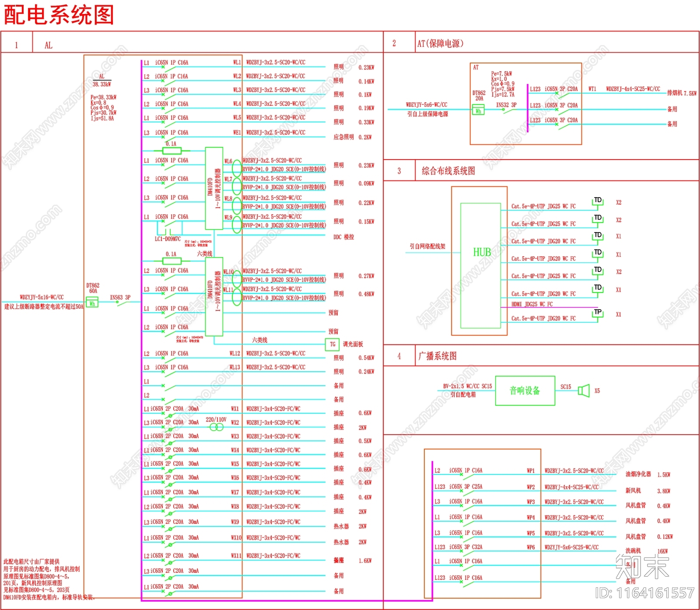Click the 配电系统图 drawing title
Screen dimensions: 700x610
click(x=59, y=15)
